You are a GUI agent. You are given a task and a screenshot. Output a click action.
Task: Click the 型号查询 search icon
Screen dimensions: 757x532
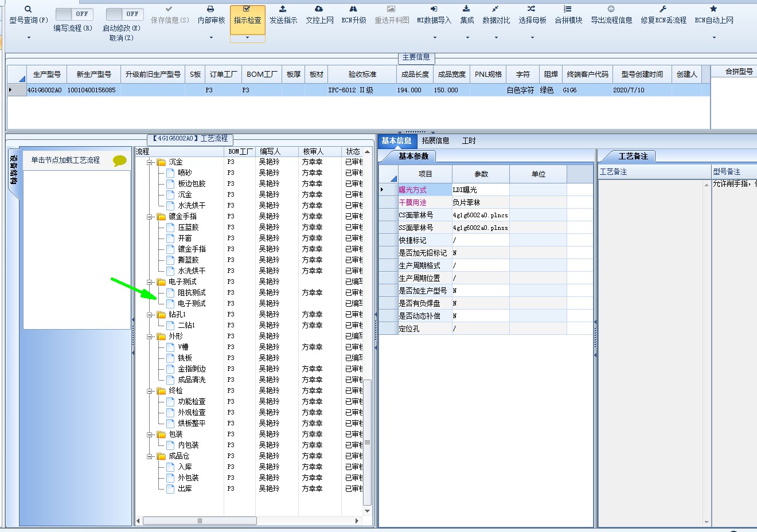pyautogui.click(x=28, y=9)
